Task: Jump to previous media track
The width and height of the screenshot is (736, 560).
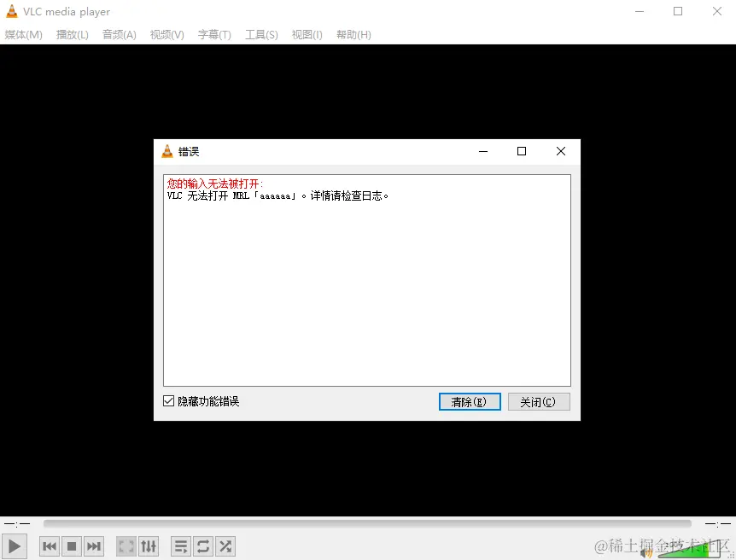Action: coord(50,546)
